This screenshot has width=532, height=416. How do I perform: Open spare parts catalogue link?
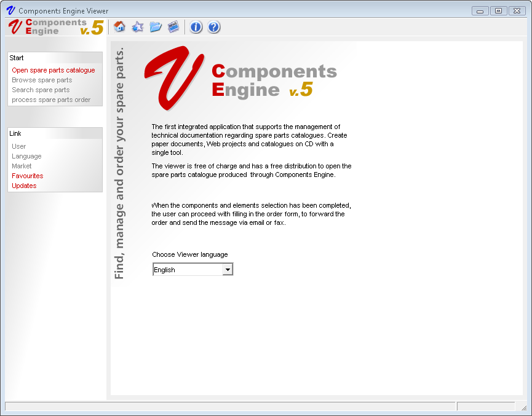(54, 70)
